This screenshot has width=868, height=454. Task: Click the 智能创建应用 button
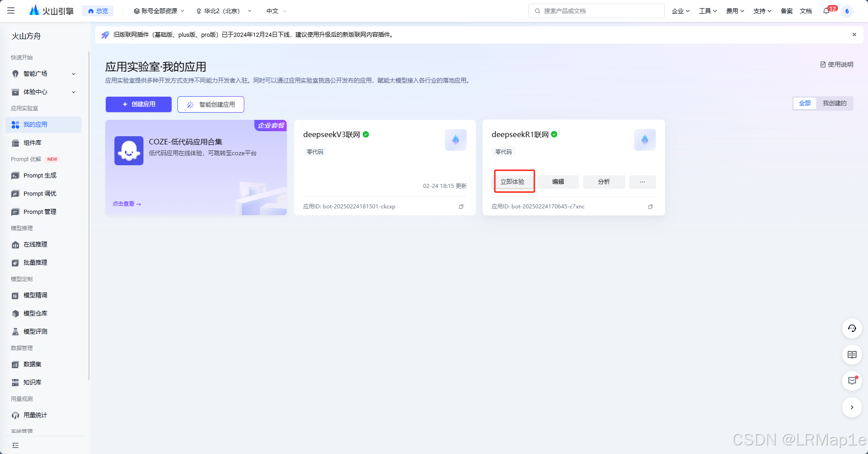point(211,104)
